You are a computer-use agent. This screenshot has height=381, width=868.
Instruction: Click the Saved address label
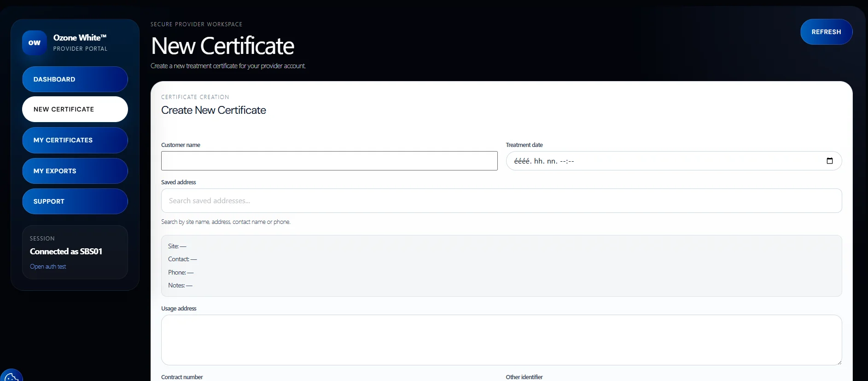(x=179, y=182)
